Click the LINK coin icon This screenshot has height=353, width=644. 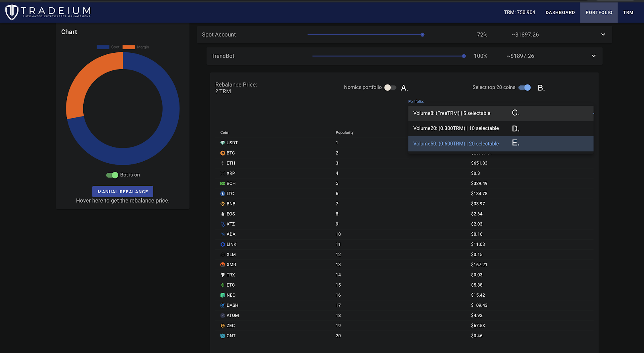[x=223, y=244]
